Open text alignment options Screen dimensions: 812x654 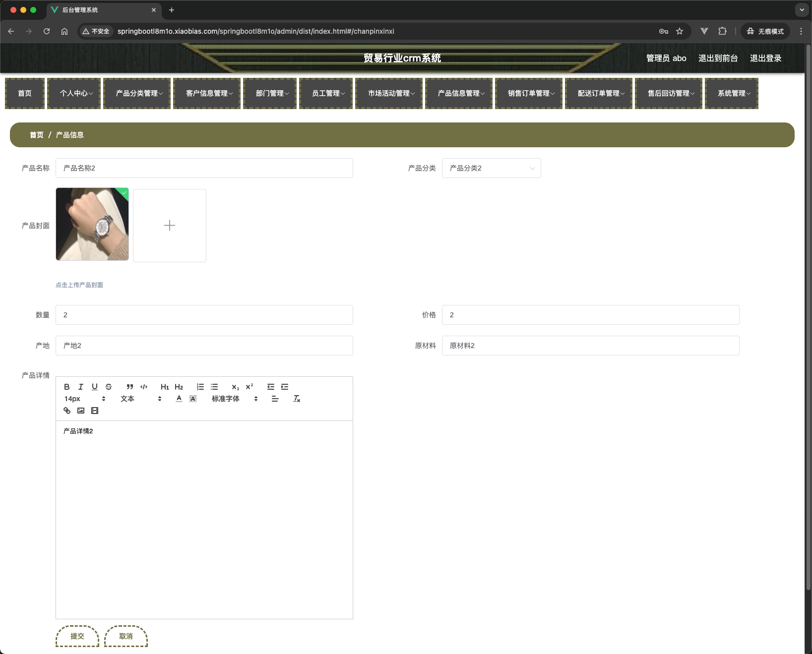coord(275,399)
